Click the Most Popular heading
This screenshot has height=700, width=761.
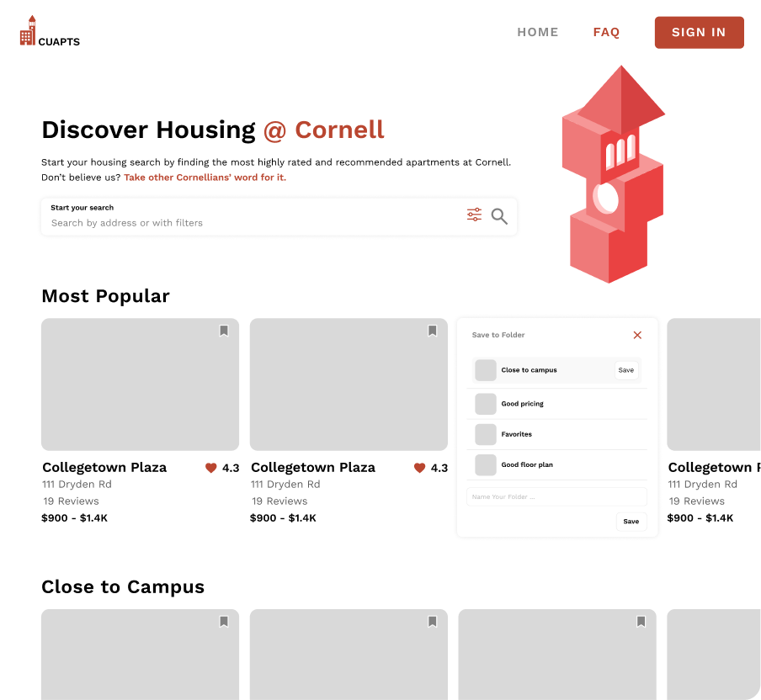[106, 296]
